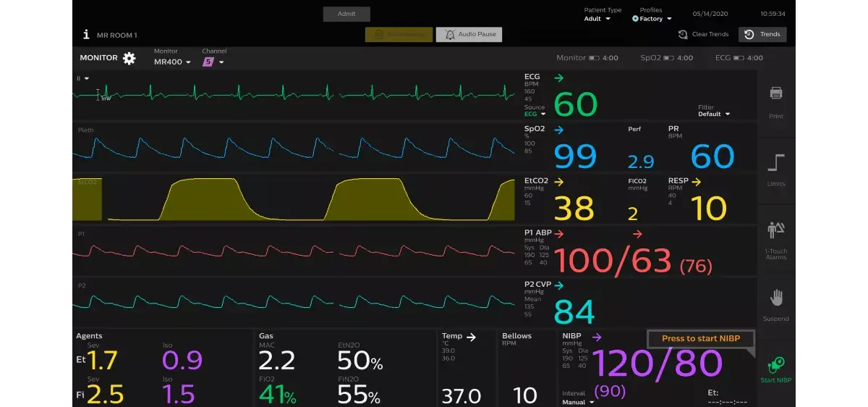This screenshot has height=407, width=868.
Task: Expand the Patient Type Adult dropdown
Action: 597,19
